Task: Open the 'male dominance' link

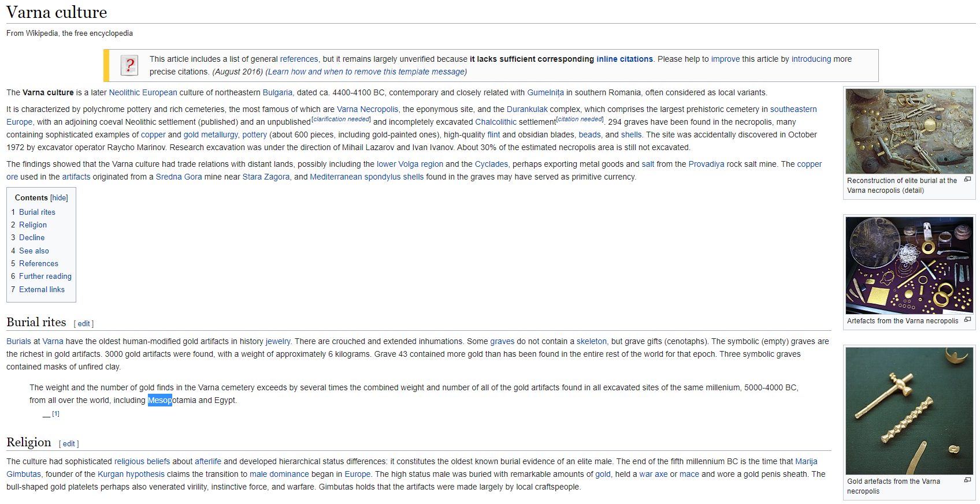Action: 279,474
